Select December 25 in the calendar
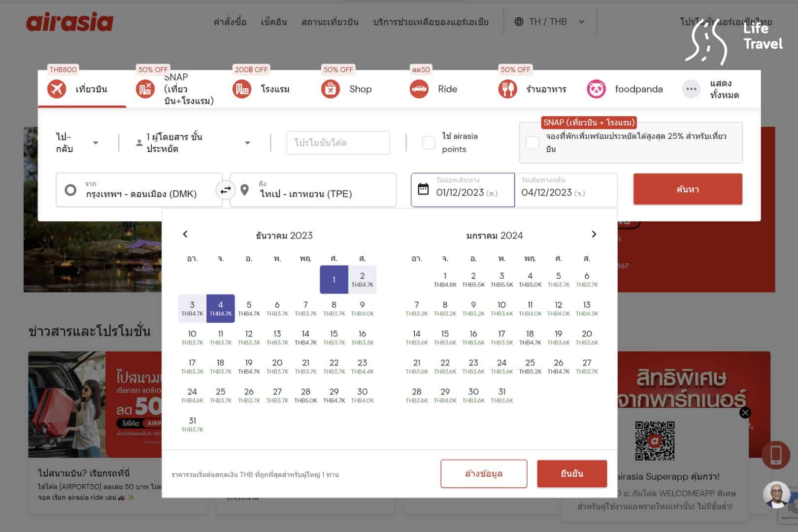 [x=221, y=396]
